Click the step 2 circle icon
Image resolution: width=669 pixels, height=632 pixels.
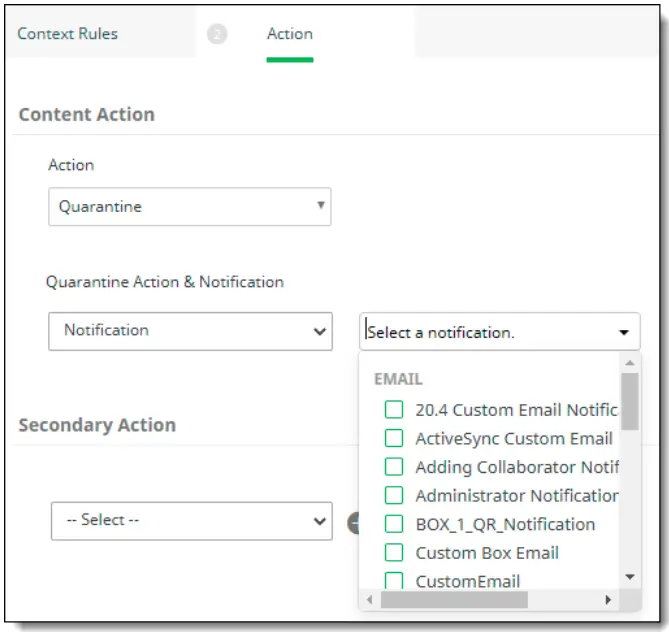(x=217, y=34)
